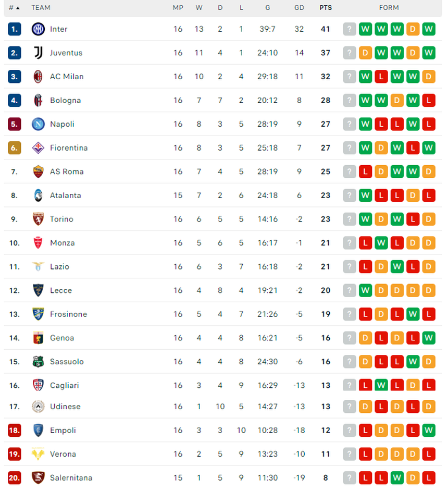
Task: Open the Udinese team name link
Action: [x=65, y=407]
